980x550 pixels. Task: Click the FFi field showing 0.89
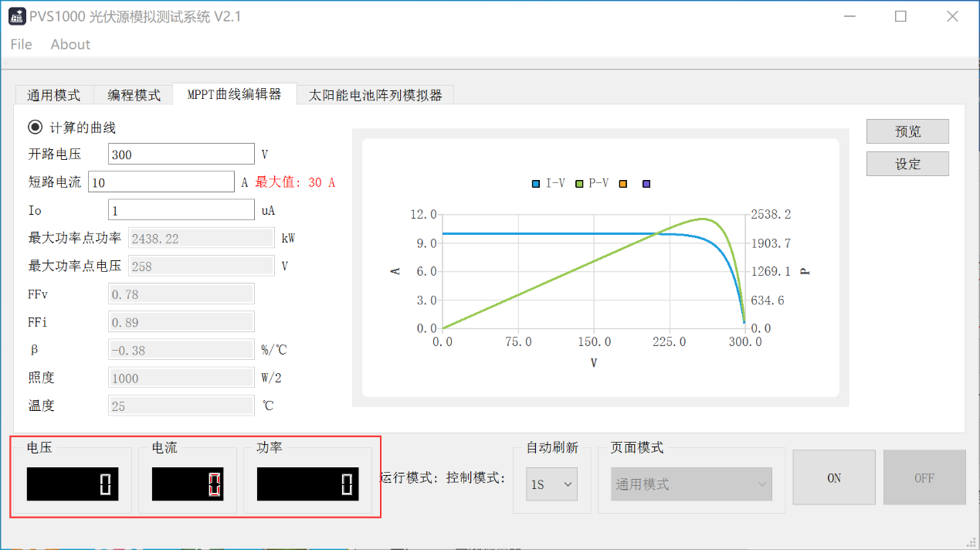181,322
